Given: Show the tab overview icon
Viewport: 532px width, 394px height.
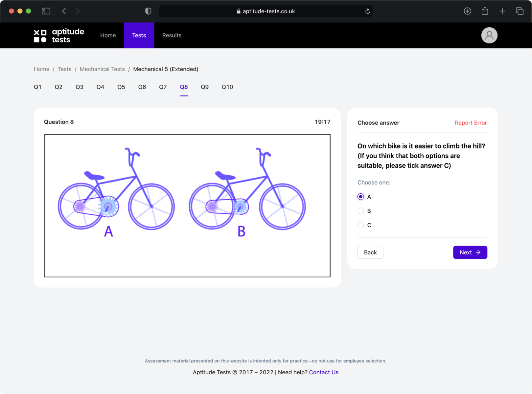Looking at the screenshot, I should coord(520,11).
